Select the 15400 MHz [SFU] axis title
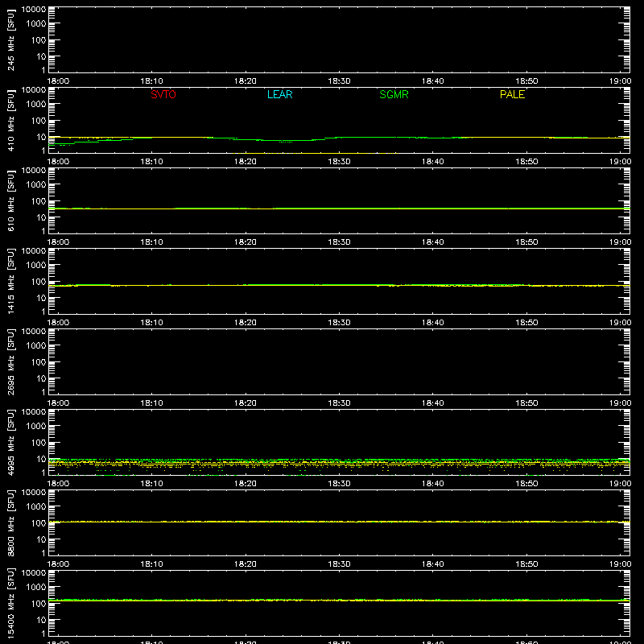The height and width of the screenshot is (644, 644). (11, 603)
